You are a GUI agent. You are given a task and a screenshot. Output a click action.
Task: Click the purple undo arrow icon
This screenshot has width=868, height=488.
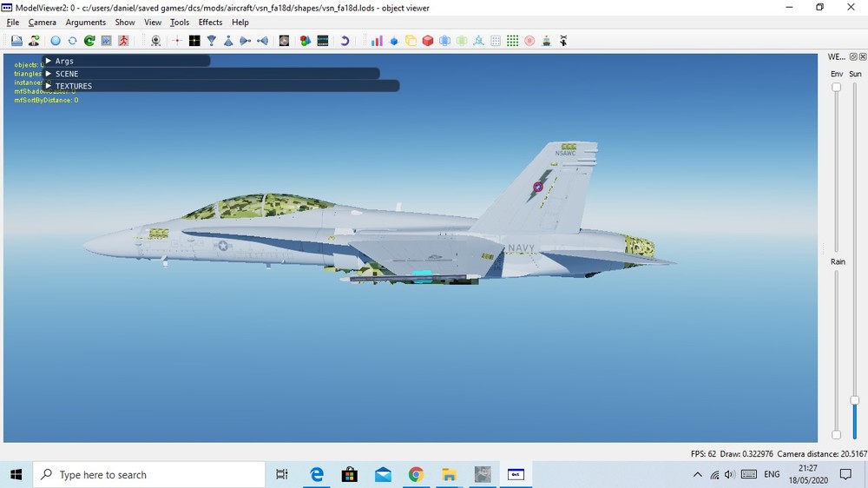click(345, 41)
